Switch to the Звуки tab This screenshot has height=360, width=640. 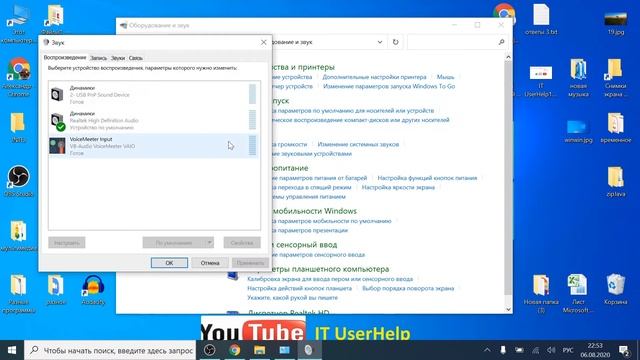pyautogui.click(x=118, y=58)
